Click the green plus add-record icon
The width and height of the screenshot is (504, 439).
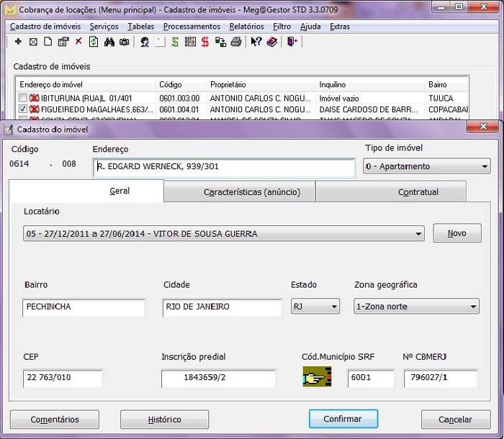click(18, 42)
